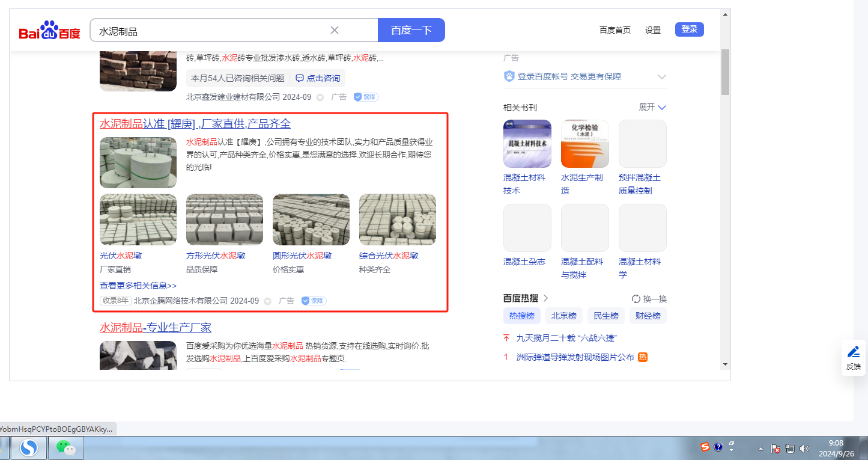Click the 混凝土材料技术 book cover
Viewport: 868px width, 460px height.
[527, 144]
